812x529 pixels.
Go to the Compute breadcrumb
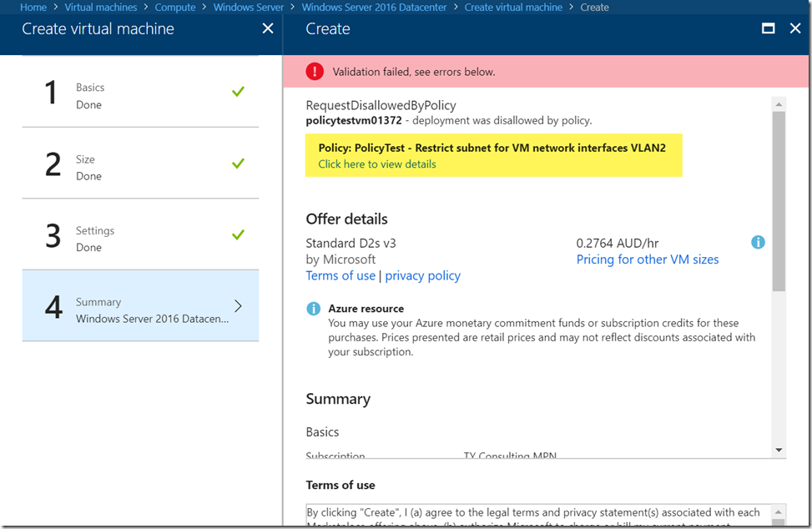point(175,8)
